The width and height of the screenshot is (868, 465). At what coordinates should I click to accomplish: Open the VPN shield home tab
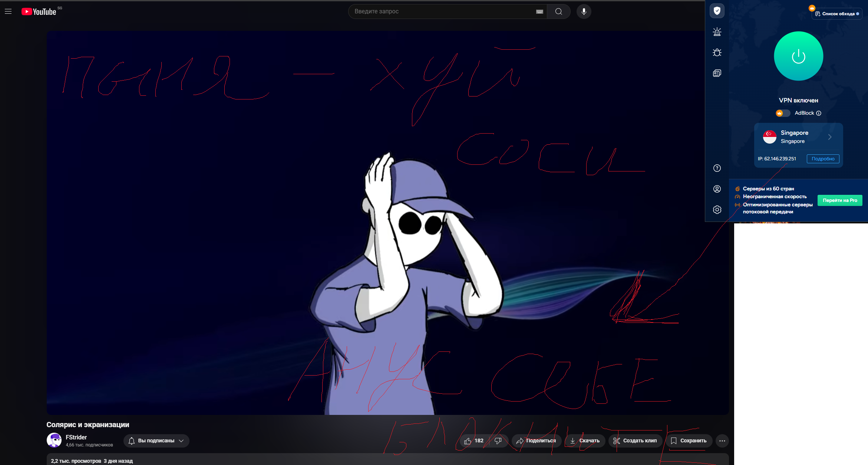[x=717, y=11]
